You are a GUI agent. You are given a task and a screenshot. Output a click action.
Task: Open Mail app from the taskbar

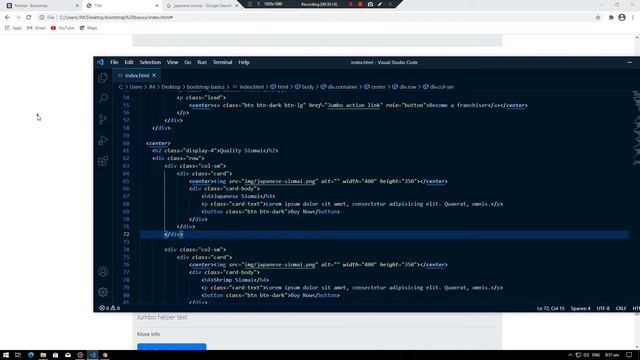click(x=68, y=355)
